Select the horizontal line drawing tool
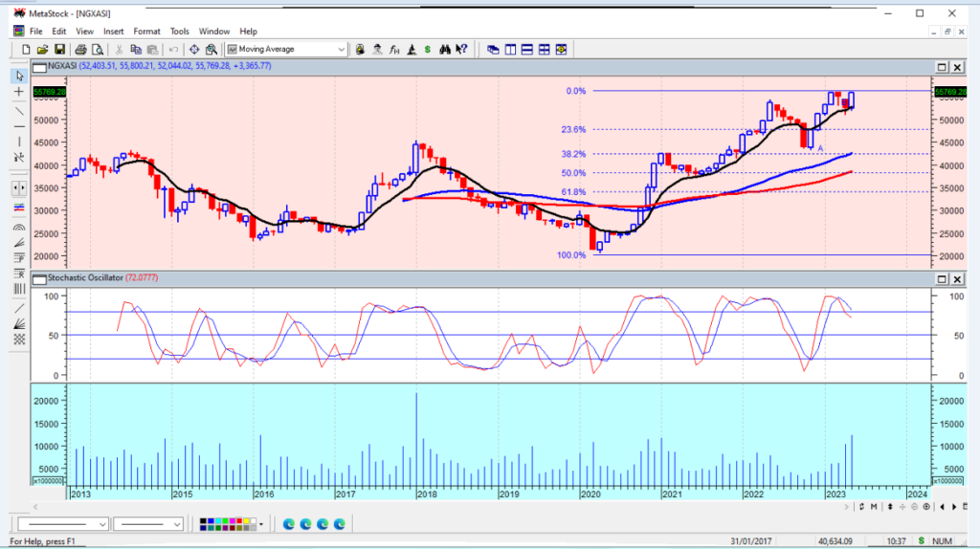 (18, 126)
